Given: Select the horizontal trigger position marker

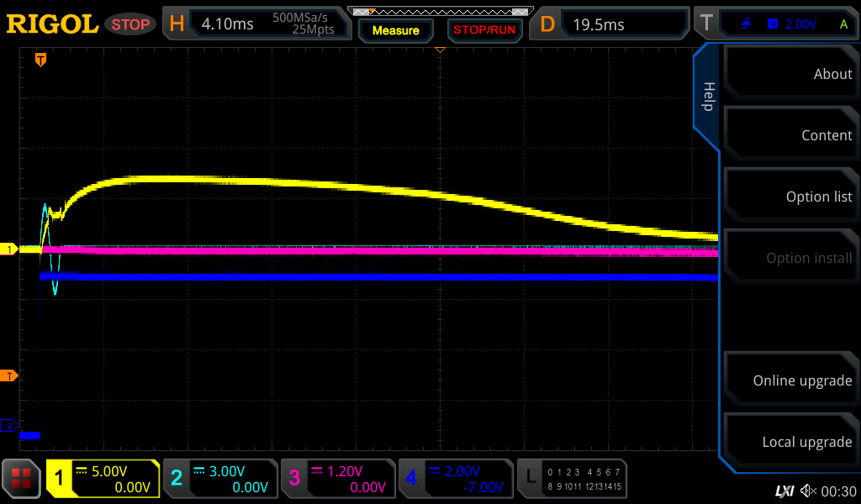Looking at the screenshot, I should pos(40,59).
